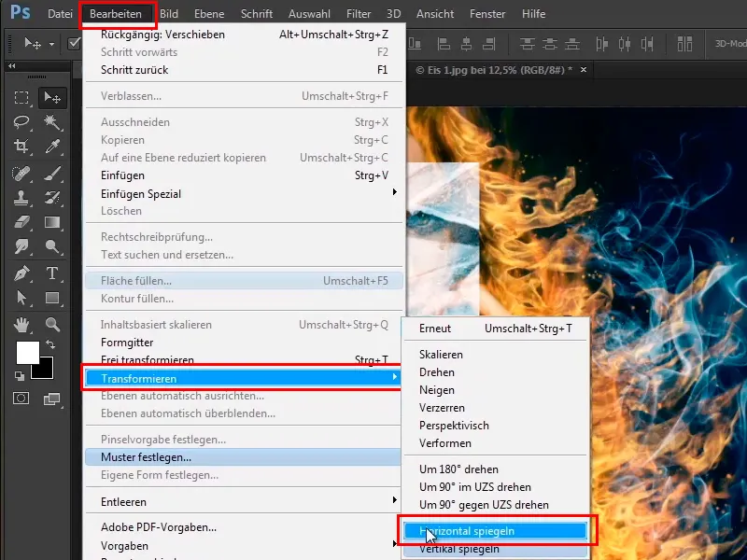The height and width of the screenshot is (560, 747).
Task: Select the Pen tool
Action: coord(21,273)
